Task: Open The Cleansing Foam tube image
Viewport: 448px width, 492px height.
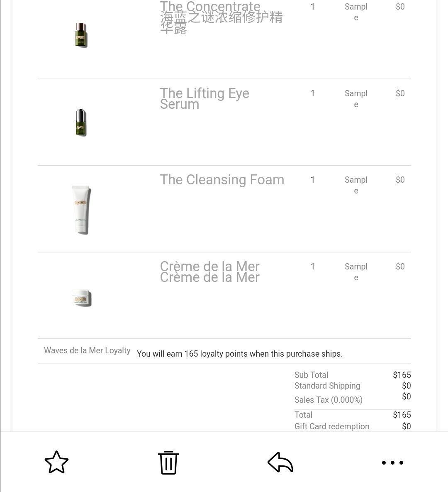Action: (82, 210)
